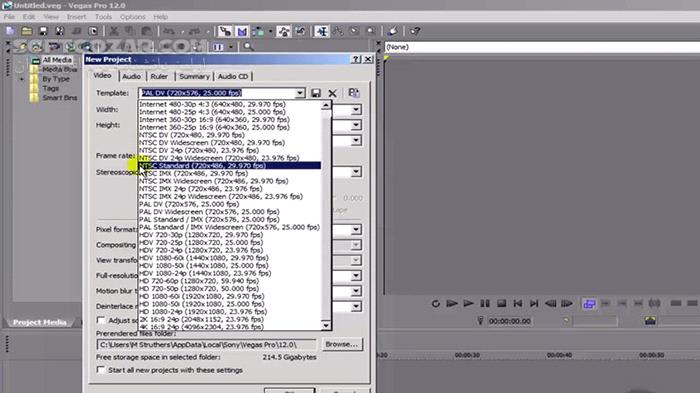This screenshot has height=393, width=700.
Task: Toggle the Enable Snapping toolbar icon
Action: [225, 31]
